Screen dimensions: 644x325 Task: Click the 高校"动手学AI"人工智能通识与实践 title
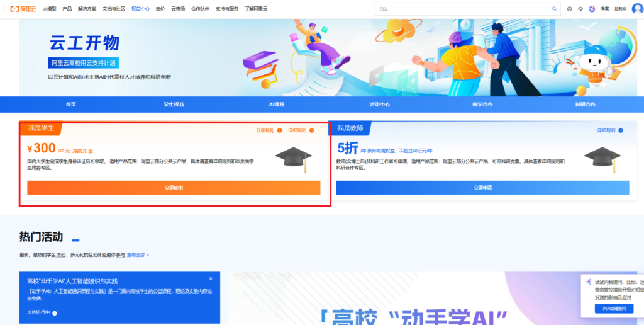coord(72,282)
